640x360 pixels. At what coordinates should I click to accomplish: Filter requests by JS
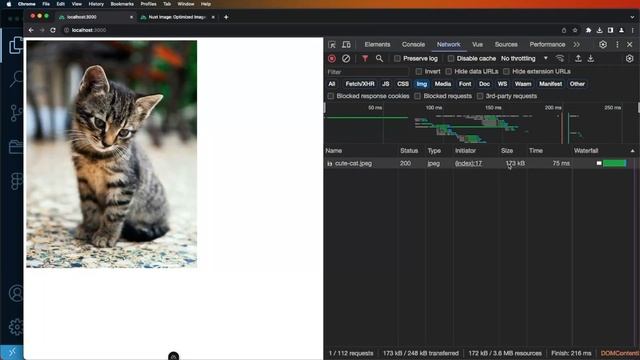(x=385, y=84)
